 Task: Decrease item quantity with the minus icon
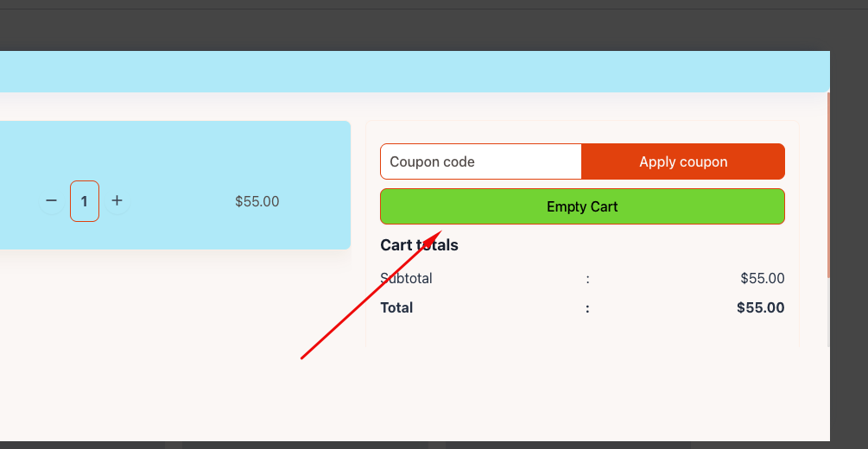[51, 201]
